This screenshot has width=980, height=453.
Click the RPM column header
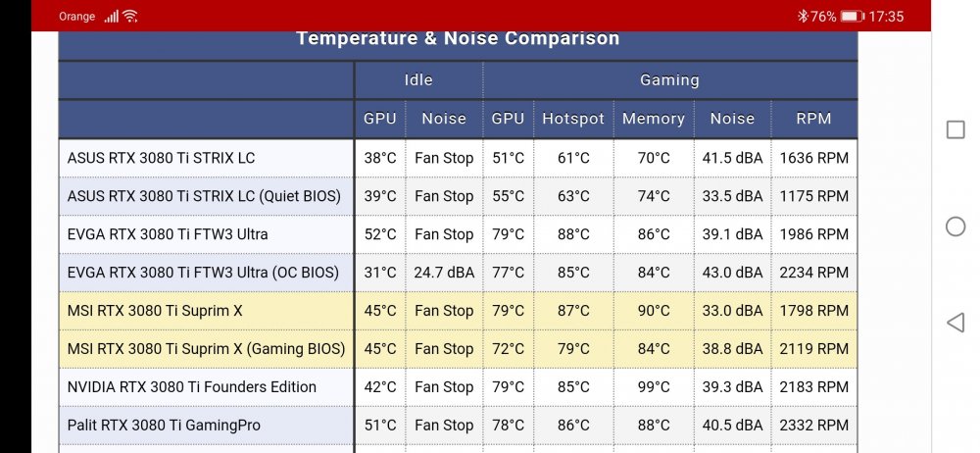(x=813, y=119)
